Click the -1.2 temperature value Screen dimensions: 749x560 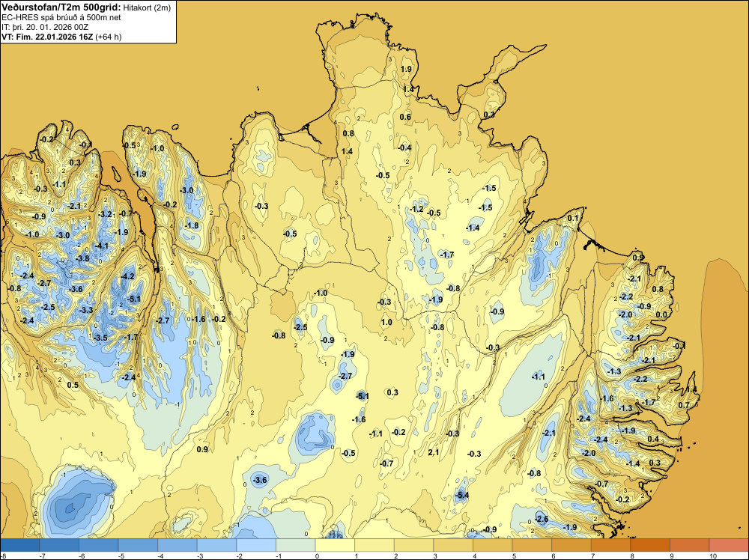(416, 209)
